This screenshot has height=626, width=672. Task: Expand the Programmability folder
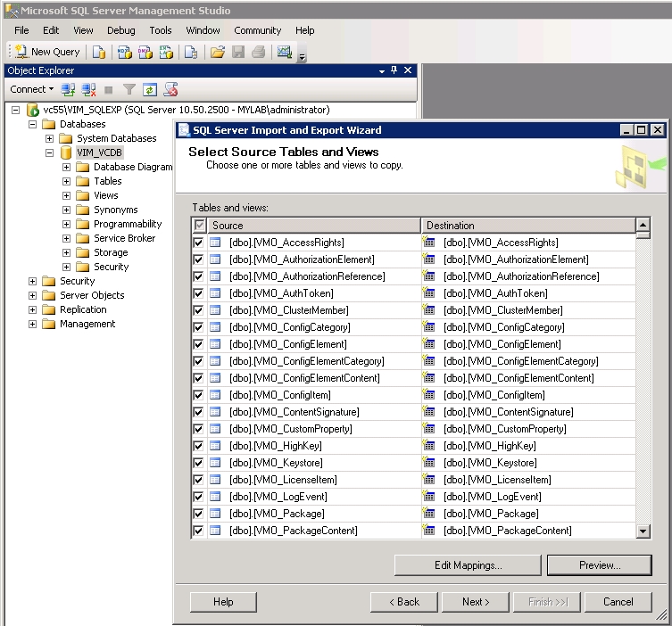tap(66, 224)
